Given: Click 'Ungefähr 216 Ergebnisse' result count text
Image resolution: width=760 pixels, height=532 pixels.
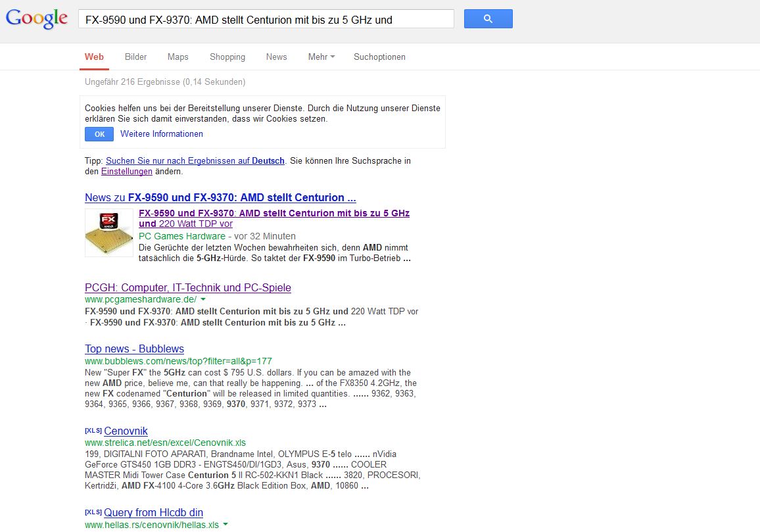Looking at the screenshot, I should [x=165, y=82].
